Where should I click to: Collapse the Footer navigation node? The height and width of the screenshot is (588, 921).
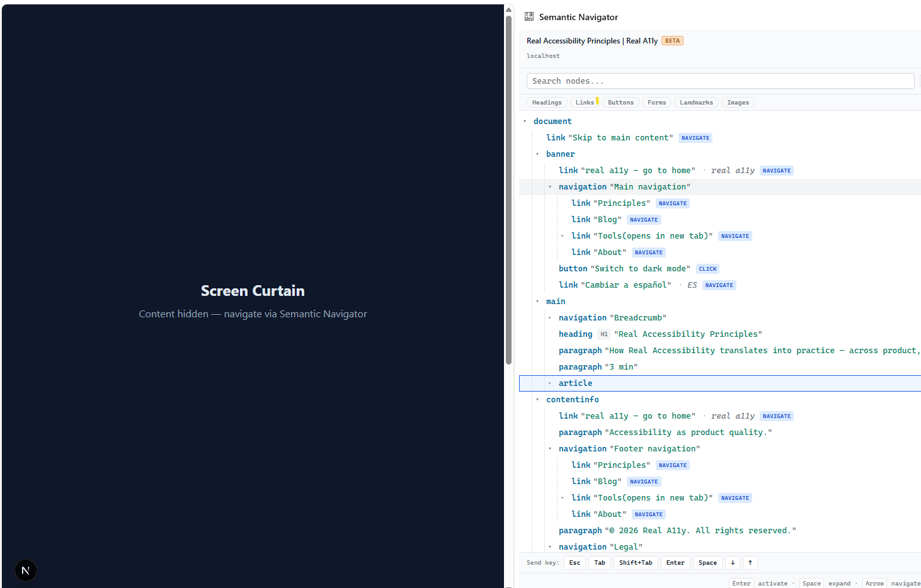click(550, 449)
